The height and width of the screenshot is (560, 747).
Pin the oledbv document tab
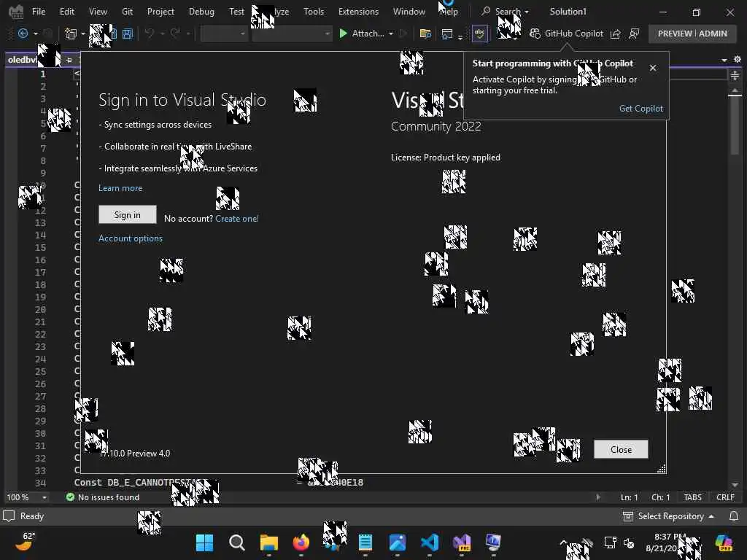(69, 60)
